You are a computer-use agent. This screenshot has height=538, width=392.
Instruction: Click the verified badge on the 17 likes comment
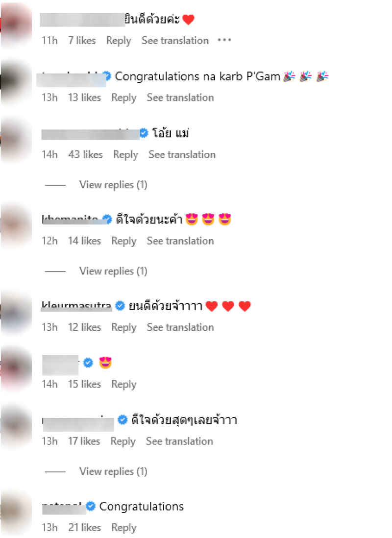coord(122,419)
